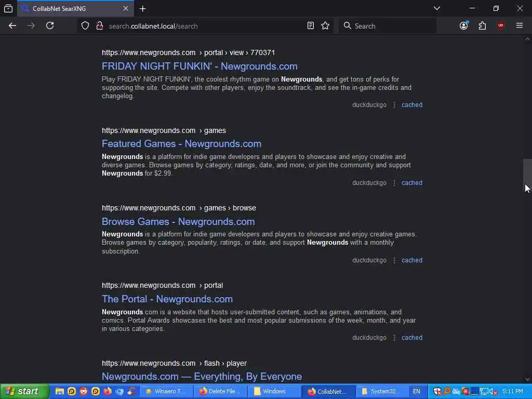Image resolution: width=532 pixels, height=399 pixels.
Task: Click the scrollbar down arrow
Action: [527, 379]
